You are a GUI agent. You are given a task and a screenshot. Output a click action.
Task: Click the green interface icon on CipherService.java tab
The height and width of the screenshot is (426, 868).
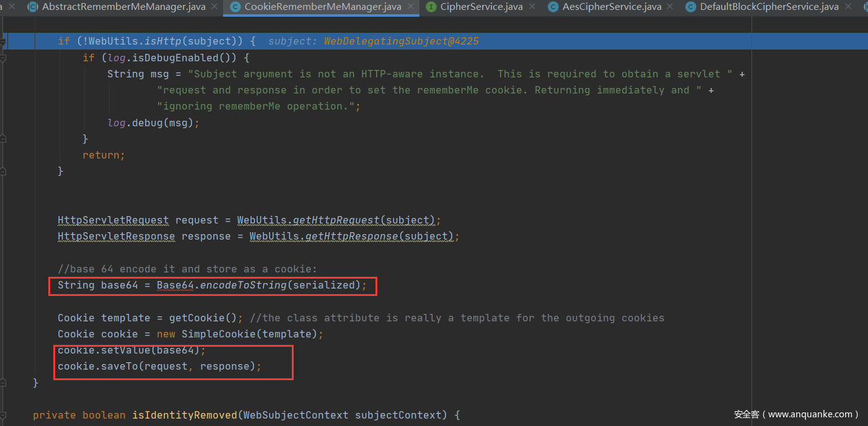(x=431, y=7)
